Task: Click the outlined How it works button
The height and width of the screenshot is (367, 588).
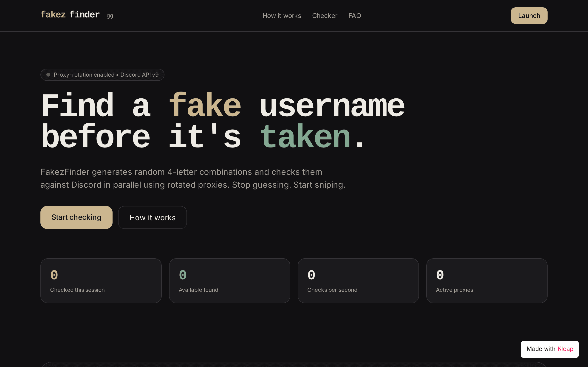Action: [x=152, y=217]
